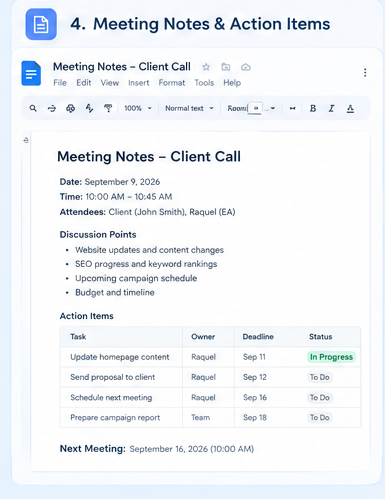The width and height of the screenshot is (385, 499).
Task: Click the 'Action Items' heading
Action: click(87, 316)
